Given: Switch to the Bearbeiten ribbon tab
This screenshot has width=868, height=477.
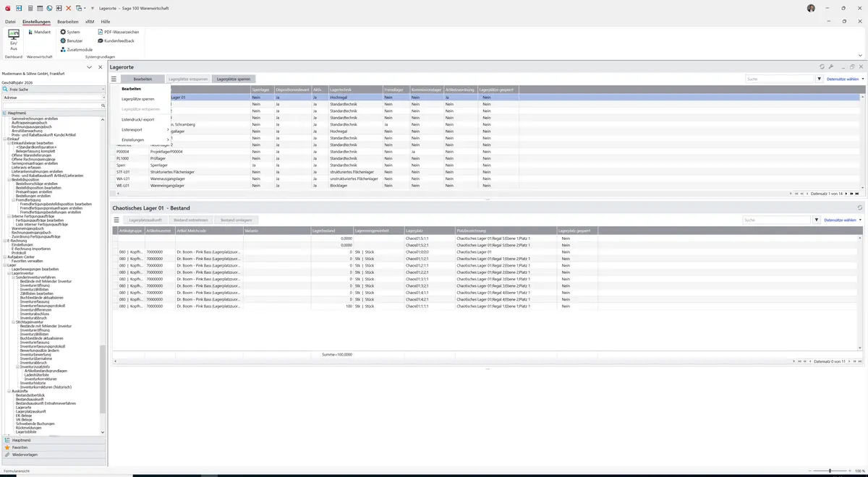Looking at the screenshot, I should coord(68,22).
